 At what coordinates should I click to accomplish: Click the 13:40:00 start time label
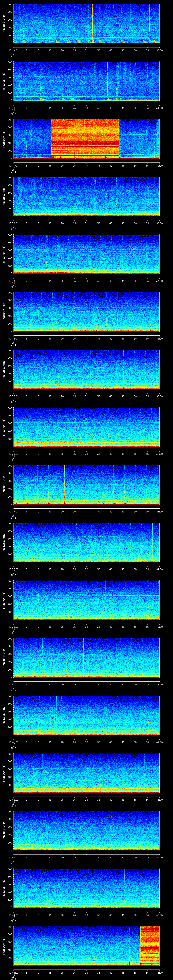pos(13,684)
